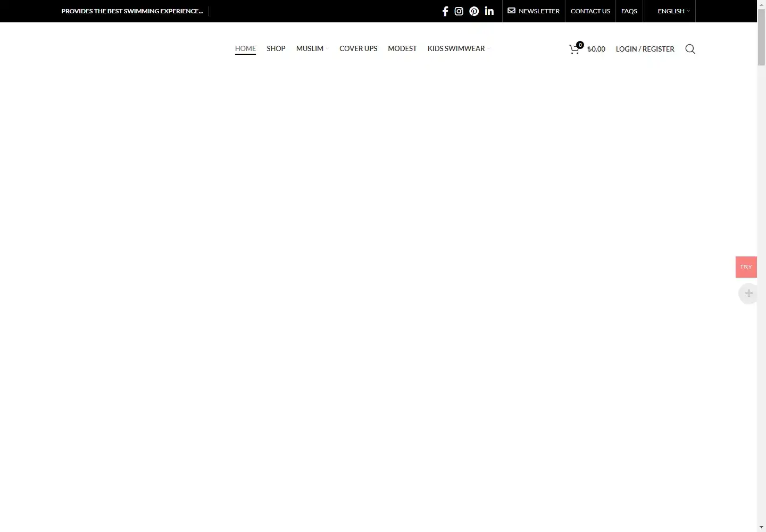
Task: Open the Instagram social icon
Action: click(x=459, y=11)
